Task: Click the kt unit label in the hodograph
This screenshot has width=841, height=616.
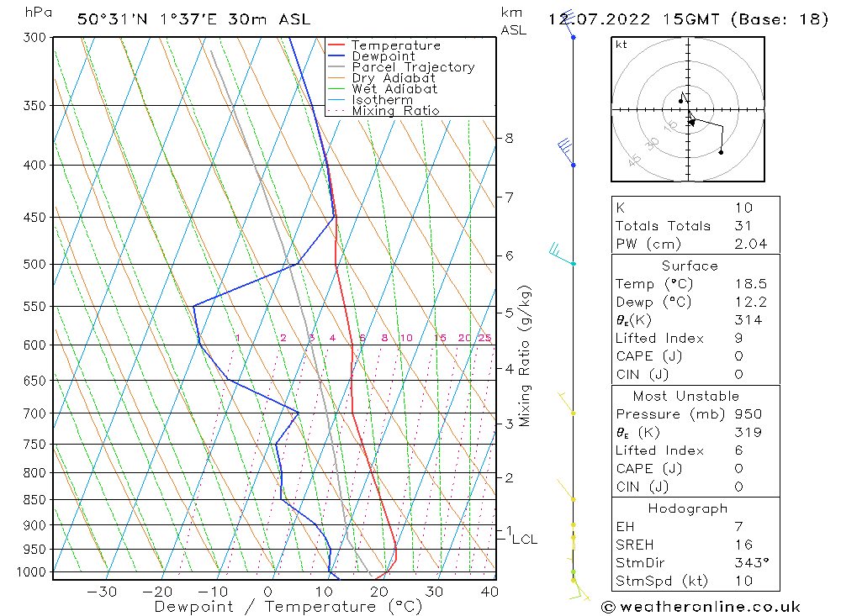Action: pyautogui.click(x=621, y=45)
